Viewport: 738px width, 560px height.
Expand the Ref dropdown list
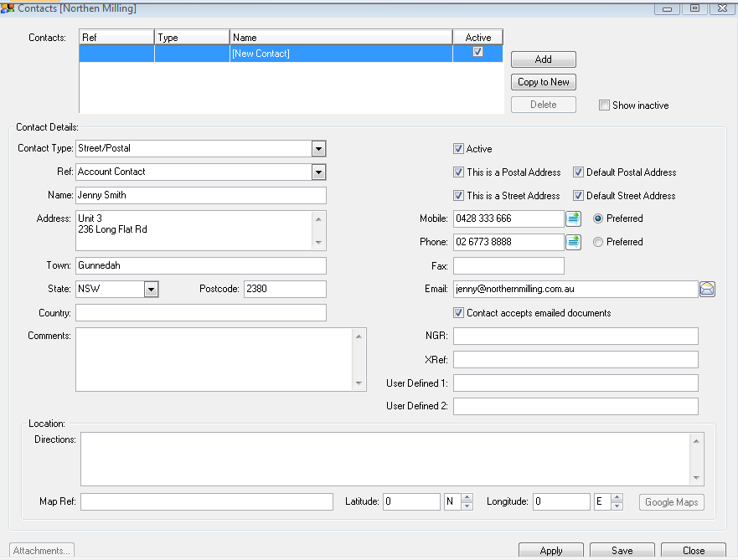(x=318, y=172)
